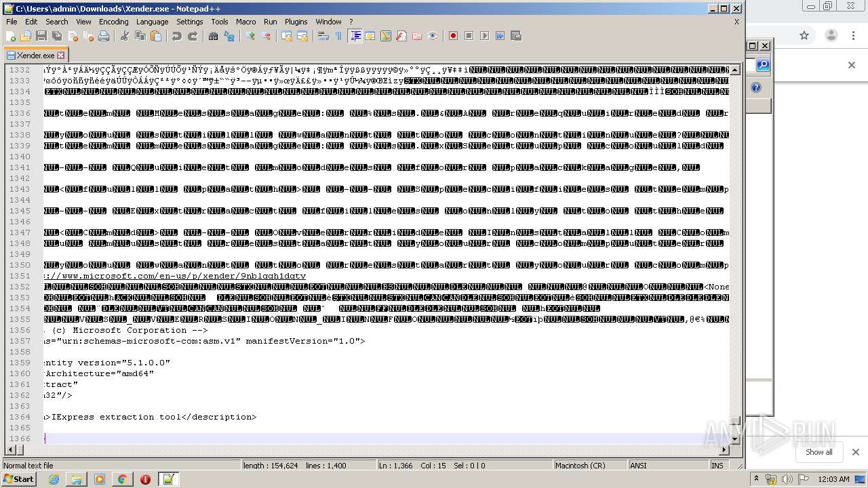Click the Save All toolbar icon
The width and height of the screenshot is (868, 488).
pyautogui.click(x=57, y=36)
